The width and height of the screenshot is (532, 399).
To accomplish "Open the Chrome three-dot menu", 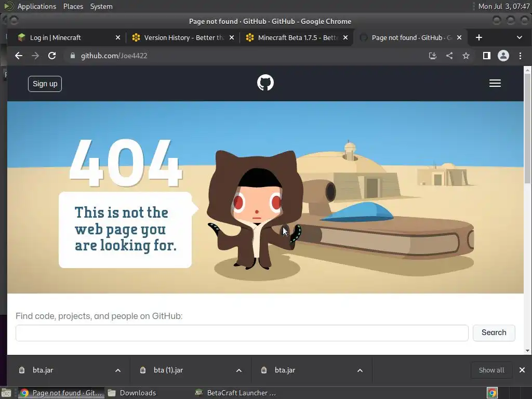I will (520, 56).
